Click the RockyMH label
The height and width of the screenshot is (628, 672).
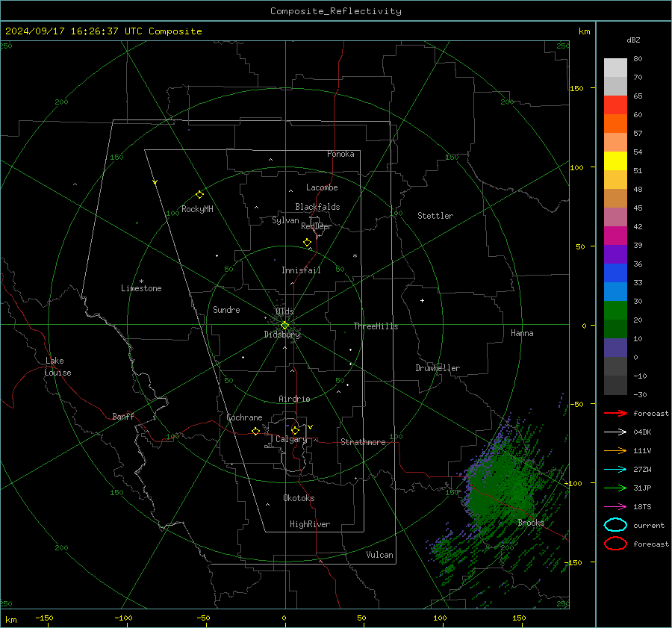click(197, 209)
